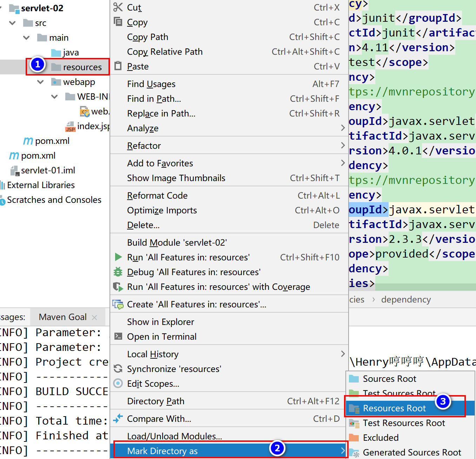
Task: Collapse the WEB-INF folder chevron
Action: 54,97
